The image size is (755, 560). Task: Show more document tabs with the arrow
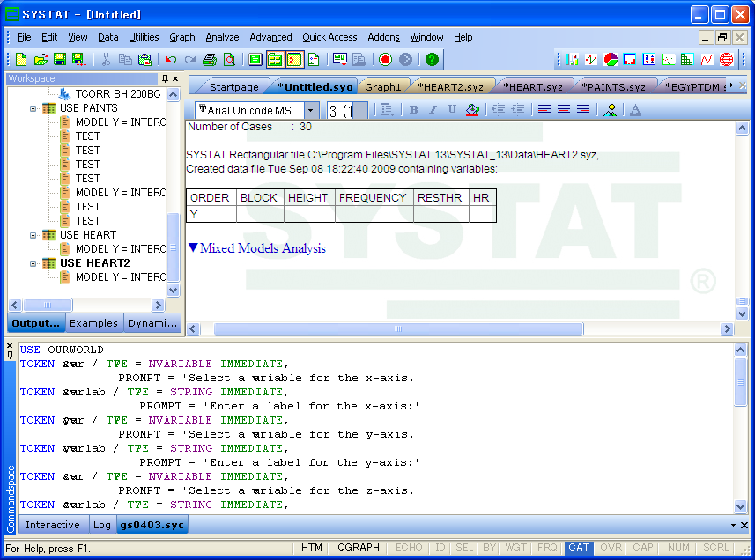(x=731, y=85)
